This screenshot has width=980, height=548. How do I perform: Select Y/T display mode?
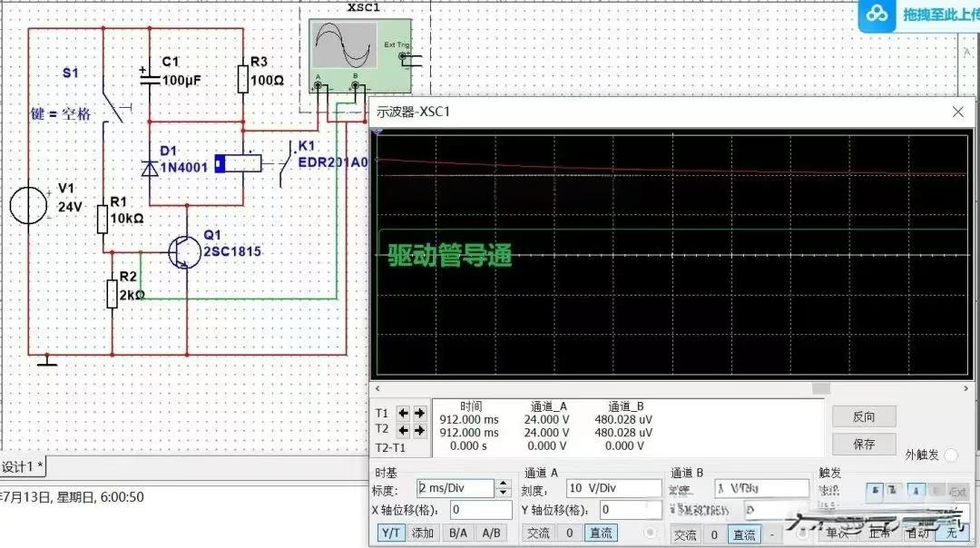tap(391, 533)
